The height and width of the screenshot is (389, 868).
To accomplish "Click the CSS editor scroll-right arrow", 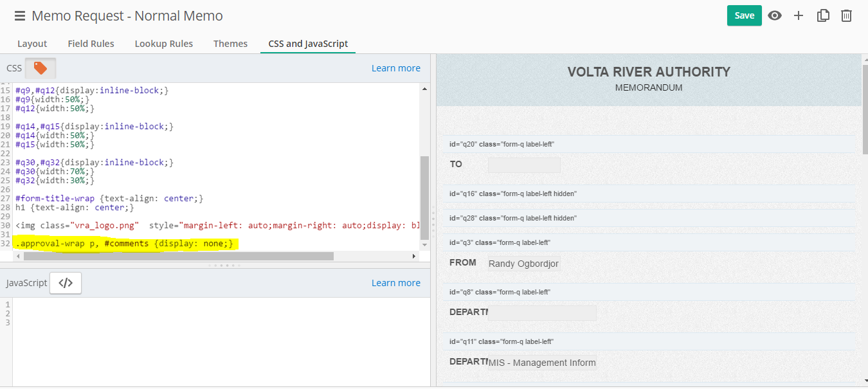I will click(x=414, y=256).
